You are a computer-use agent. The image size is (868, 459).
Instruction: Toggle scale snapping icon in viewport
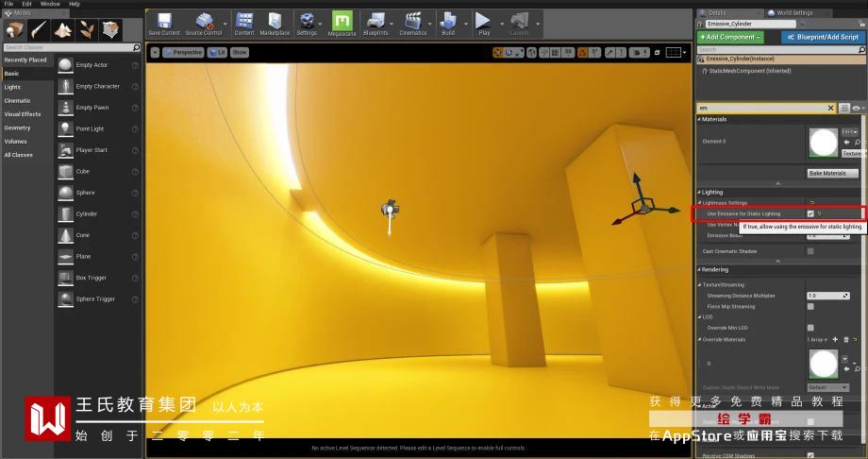click(x=609, y=53)
